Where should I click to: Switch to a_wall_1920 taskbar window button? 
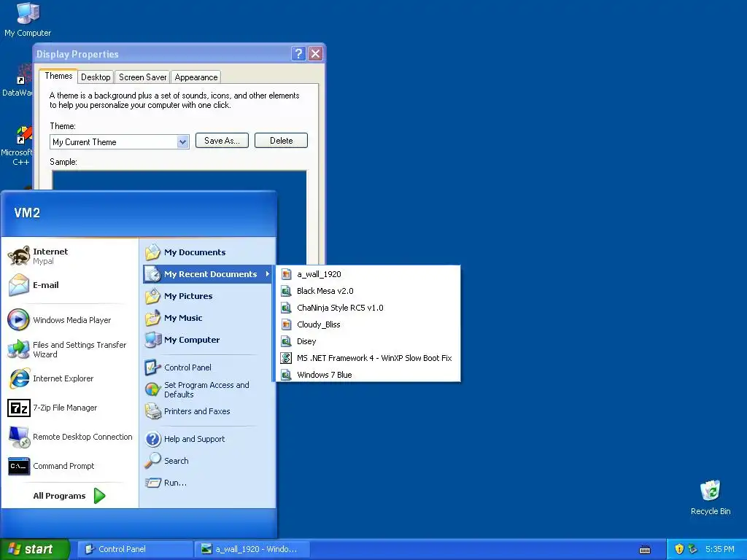[252, 549]
